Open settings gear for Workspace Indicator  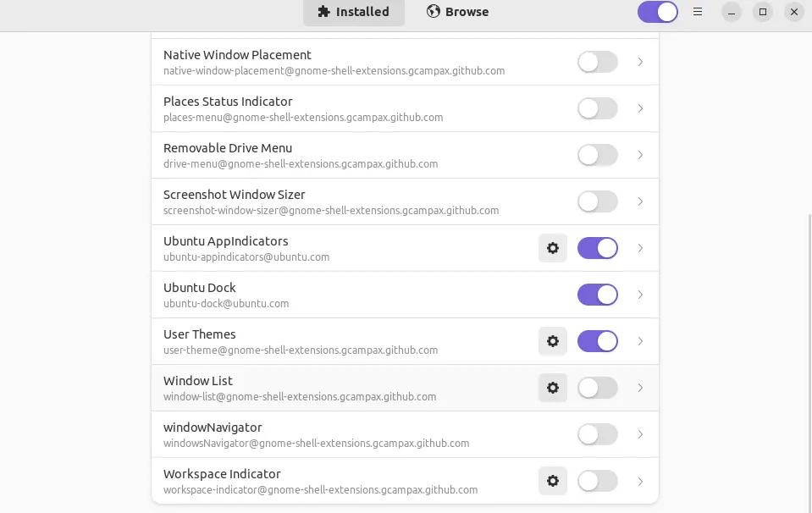553,481
